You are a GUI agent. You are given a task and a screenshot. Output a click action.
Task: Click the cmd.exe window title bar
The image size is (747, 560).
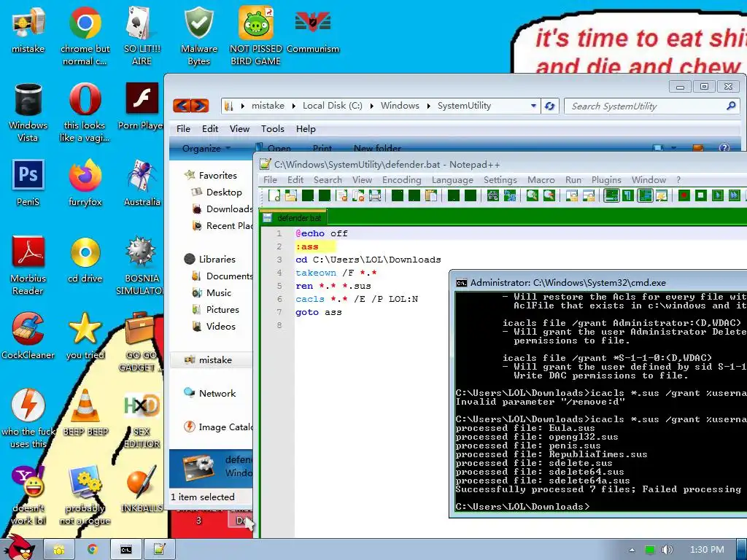coord(599,282)
